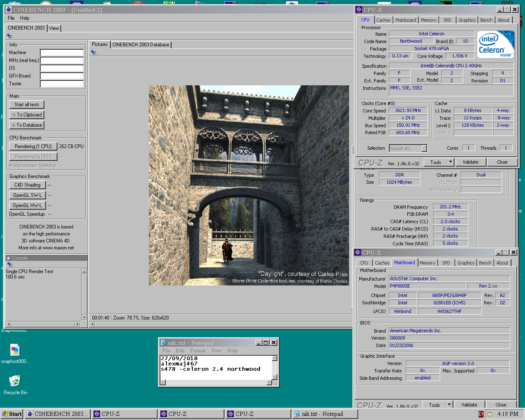
Task: Click into the OS input field
Action: 62,68
